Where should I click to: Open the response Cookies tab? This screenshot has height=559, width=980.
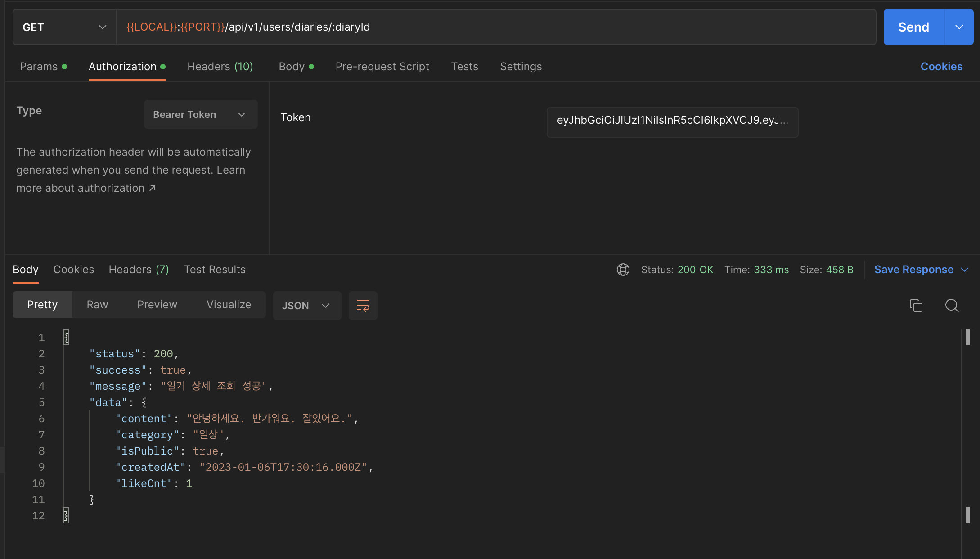(x=73, y=270)
